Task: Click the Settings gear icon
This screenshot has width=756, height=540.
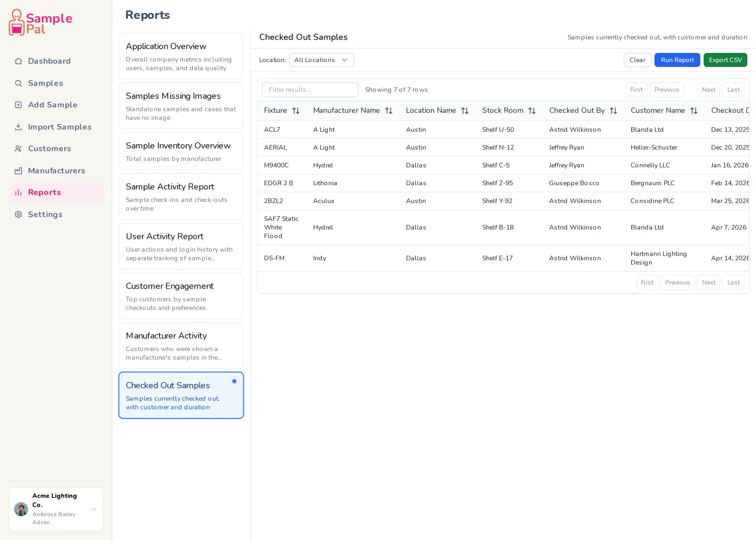Action: 18,214
